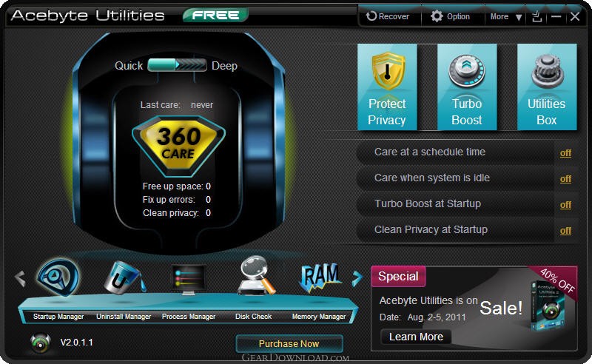The image size is (592, 364).
Task: Click the Recover button in title bar
Action: [x=388, y=16]
